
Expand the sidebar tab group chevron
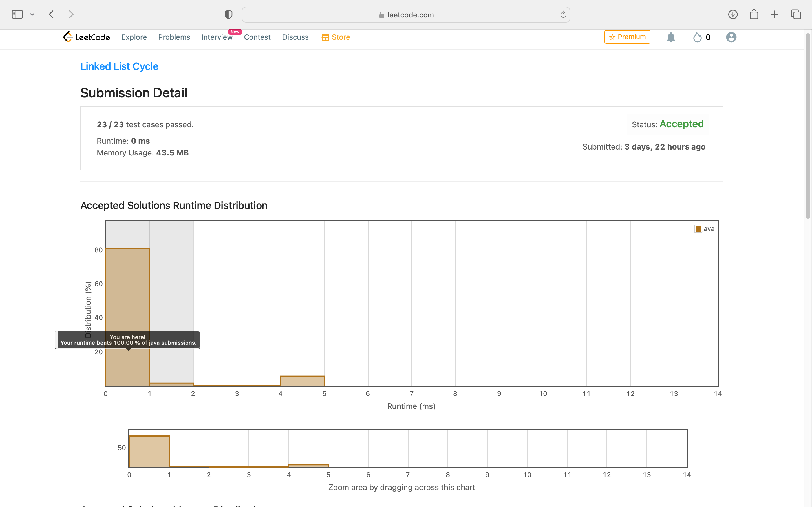[x=32, y=14]
